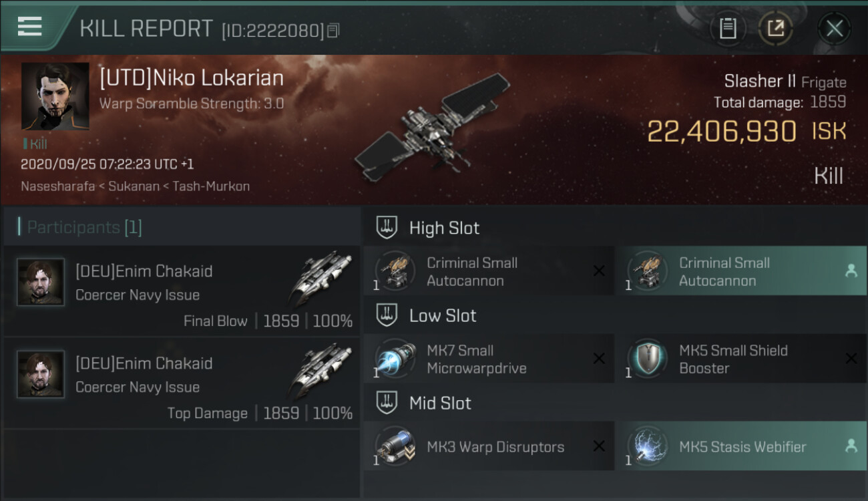The height and width of the screenshot is (501, 868).
Task: Select the MK5 Stasis Webifier module
Action: tap(740, 447)
